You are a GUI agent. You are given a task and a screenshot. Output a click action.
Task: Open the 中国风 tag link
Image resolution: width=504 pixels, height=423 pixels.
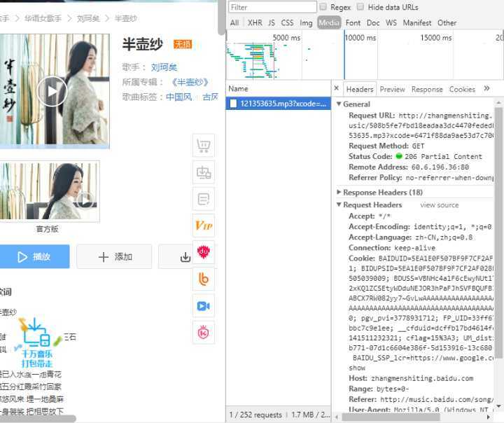[x=179, y=97]
